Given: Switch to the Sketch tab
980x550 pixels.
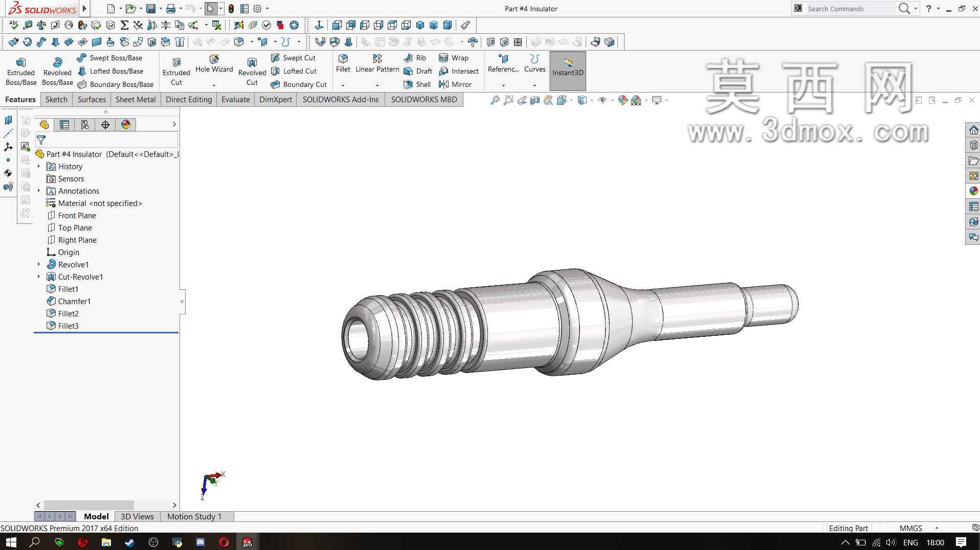Looking at the screenshot, I should click(56, 100).
